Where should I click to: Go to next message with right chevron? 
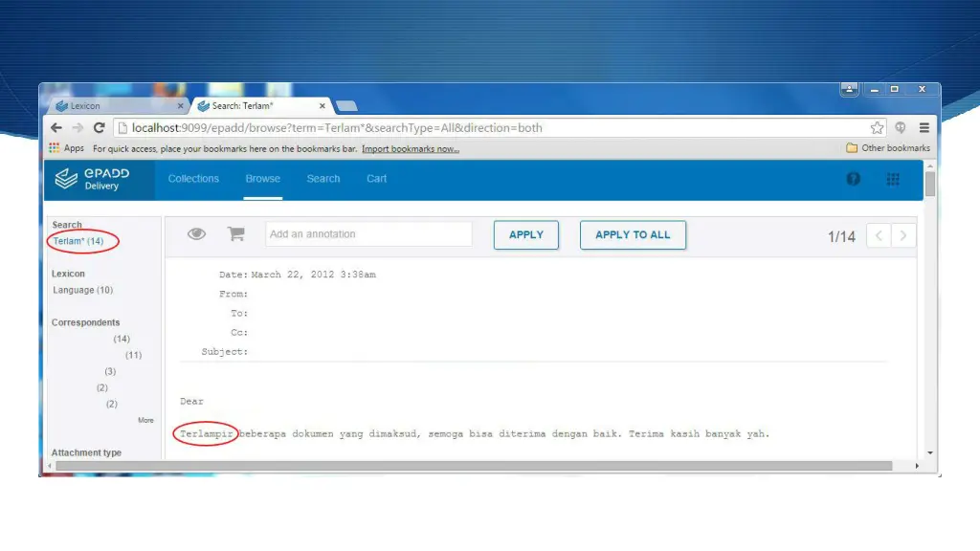point(903,235)
